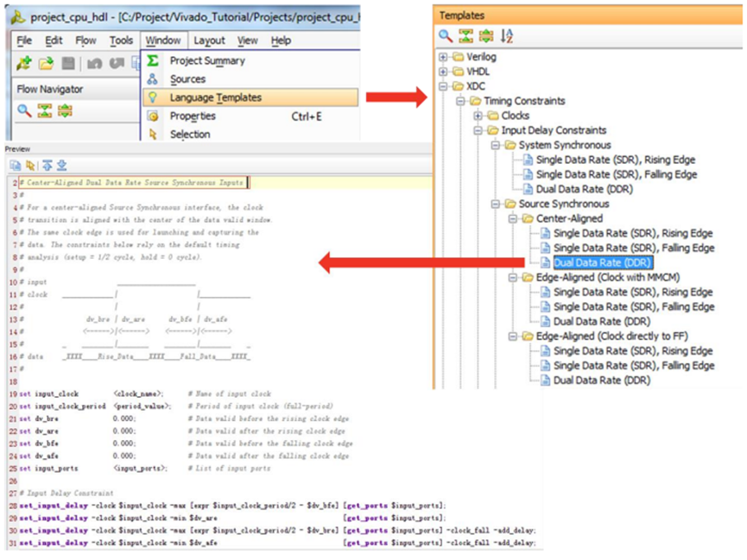Expand the VHDL folder node
This screenshot has height=560, width=747.
tap(444, 72)
